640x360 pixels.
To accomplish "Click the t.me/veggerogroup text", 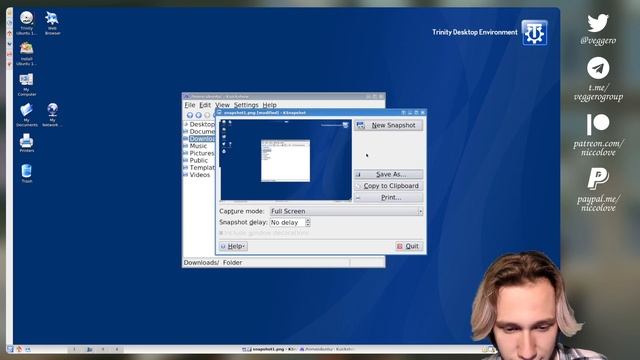I will 598,92.
